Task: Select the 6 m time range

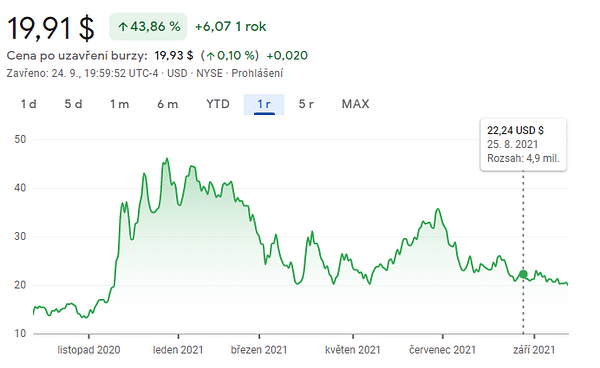Action: [168, 104]
